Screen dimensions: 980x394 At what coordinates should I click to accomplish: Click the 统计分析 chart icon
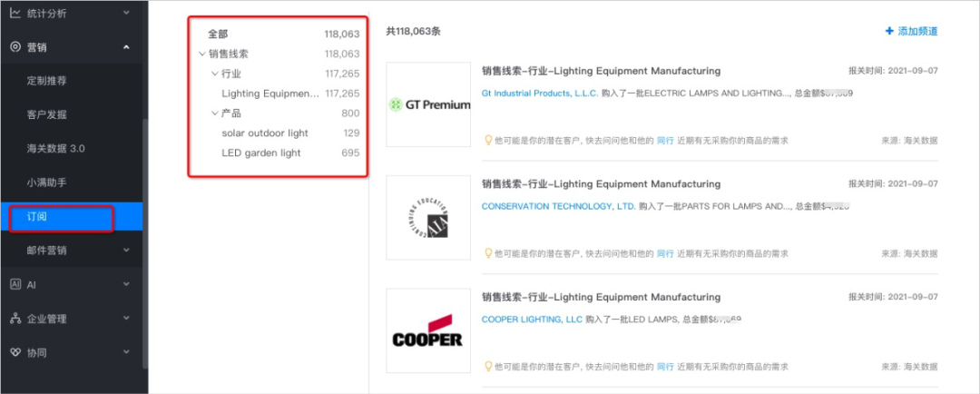15,13
